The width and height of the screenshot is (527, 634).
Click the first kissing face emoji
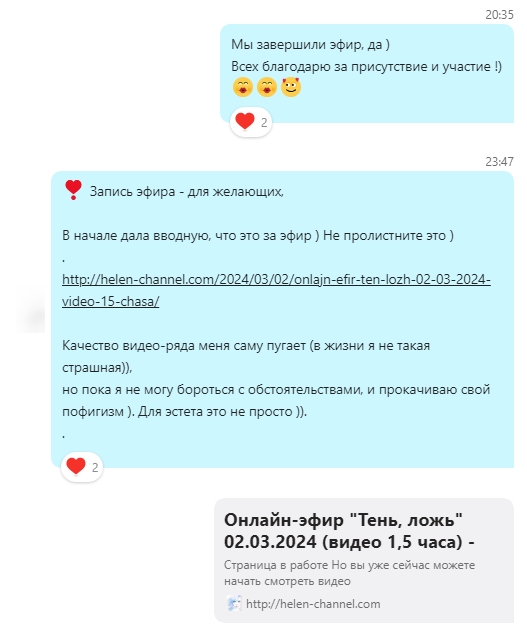243,87
